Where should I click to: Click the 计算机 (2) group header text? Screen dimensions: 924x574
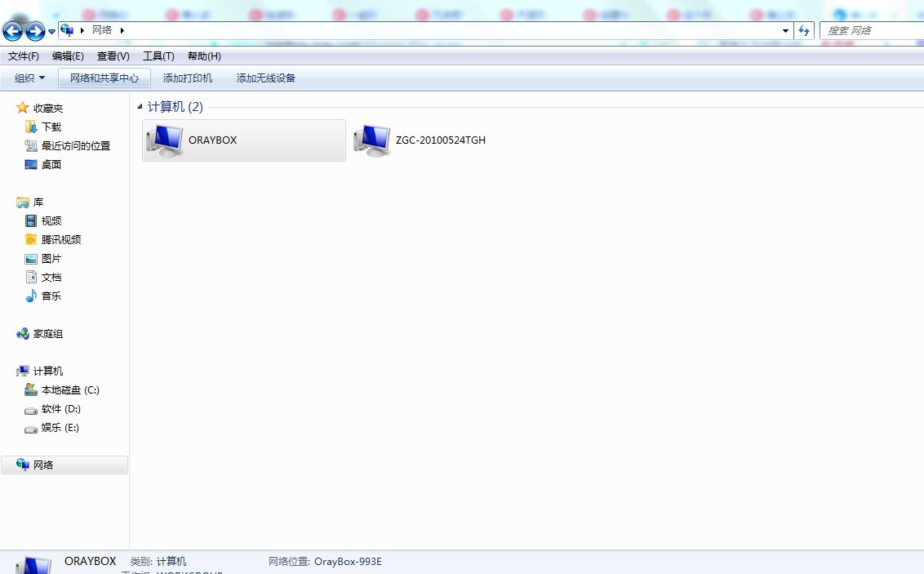[x=175, y=107]
